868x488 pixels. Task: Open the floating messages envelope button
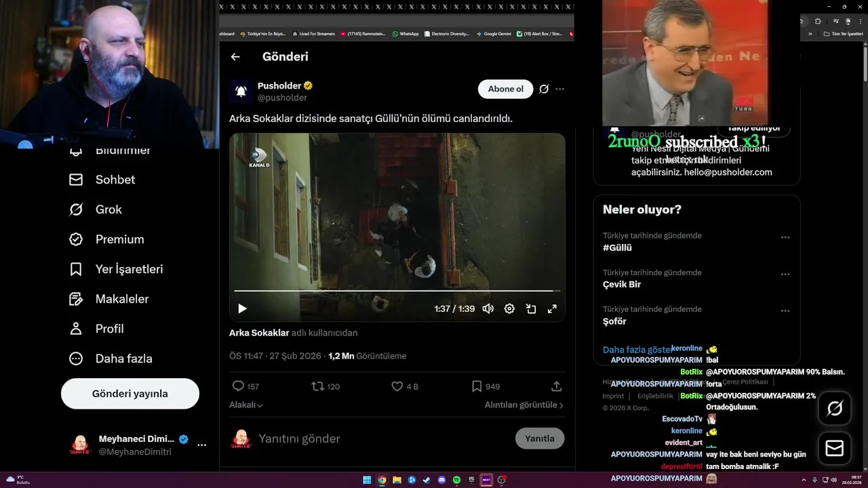pos(835,449)
